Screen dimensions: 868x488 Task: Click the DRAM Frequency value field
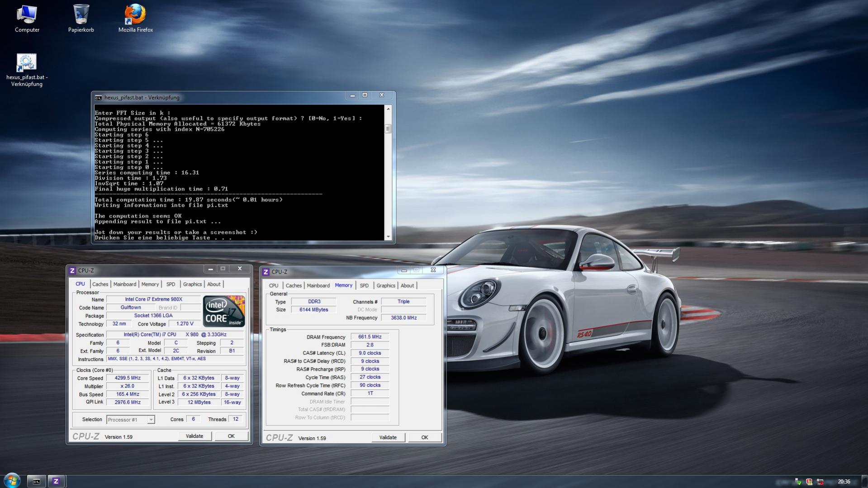pyautogui.click(x=370, y=337)
